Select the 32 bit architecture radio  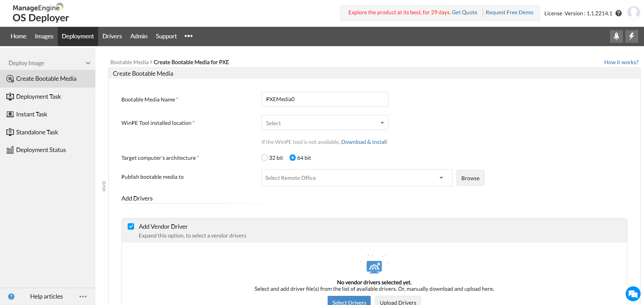tap(264, 158)
